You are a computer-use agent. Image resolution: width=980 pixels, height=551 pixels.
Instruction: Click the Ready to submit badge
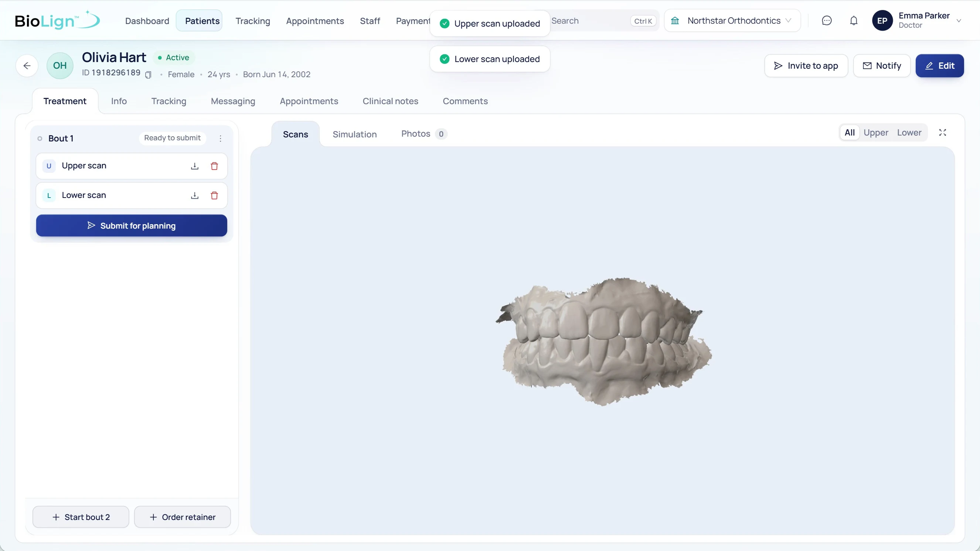click(x=172, y=138)
